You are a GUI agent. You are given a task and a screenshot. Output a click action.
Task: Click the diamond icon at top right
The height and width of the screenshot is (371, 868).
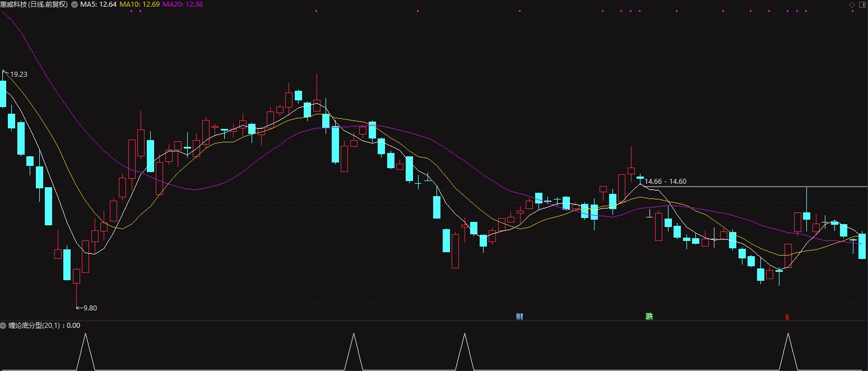click(852, 4)
